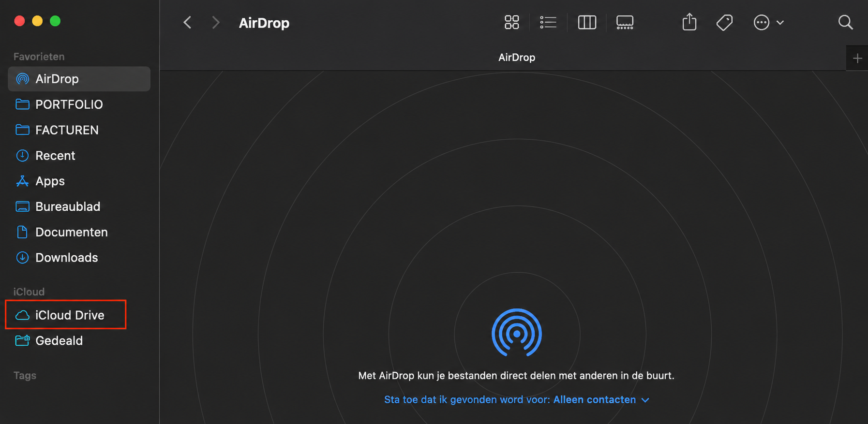Open the Finder search magnifier
The height and width of the screenshot is (424, 868).
845,22
